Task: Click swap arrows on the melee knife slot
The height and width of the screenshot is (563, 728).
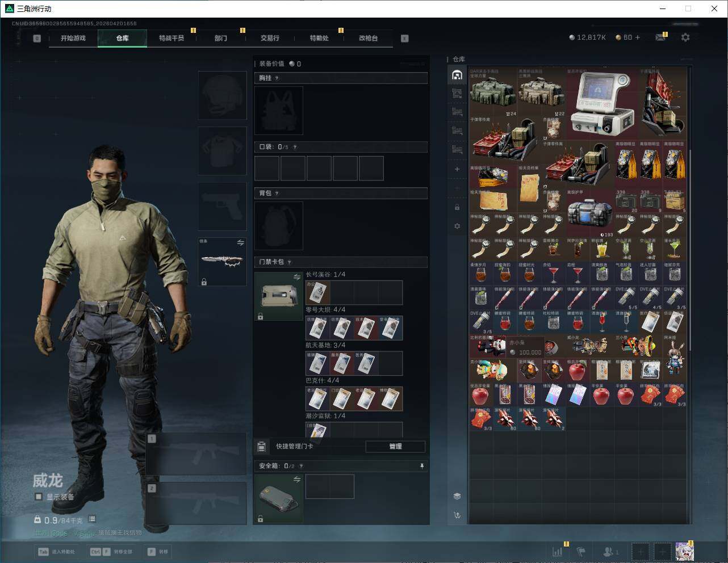Action: pos(240,243)
